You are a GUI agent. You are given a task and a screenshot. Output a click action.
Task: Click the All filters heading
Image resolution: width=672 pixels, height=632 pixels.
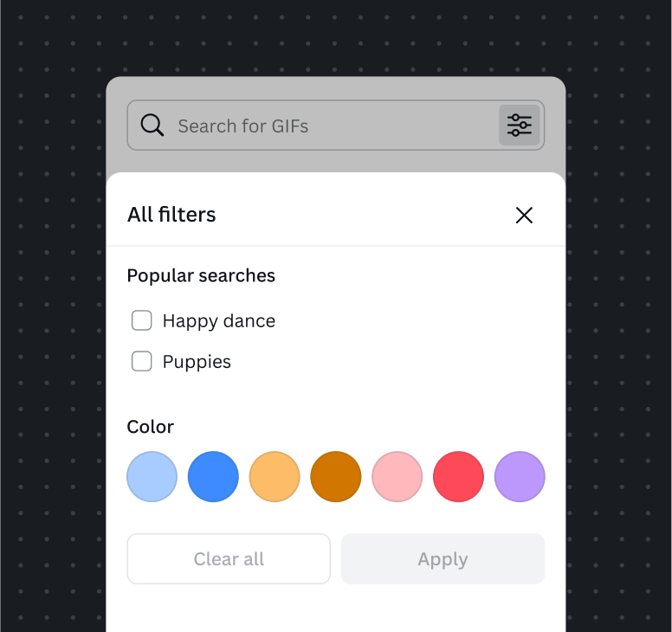click(171, 214)
